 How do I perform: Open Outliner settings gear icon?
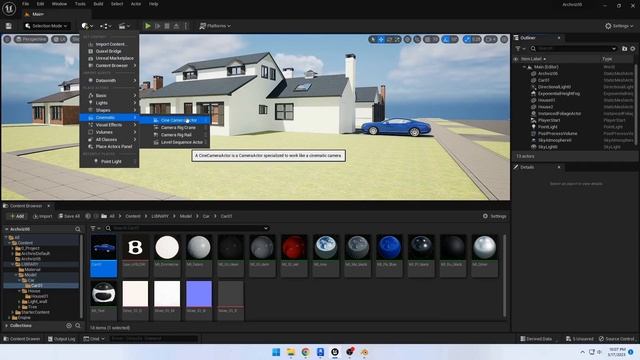633,49
